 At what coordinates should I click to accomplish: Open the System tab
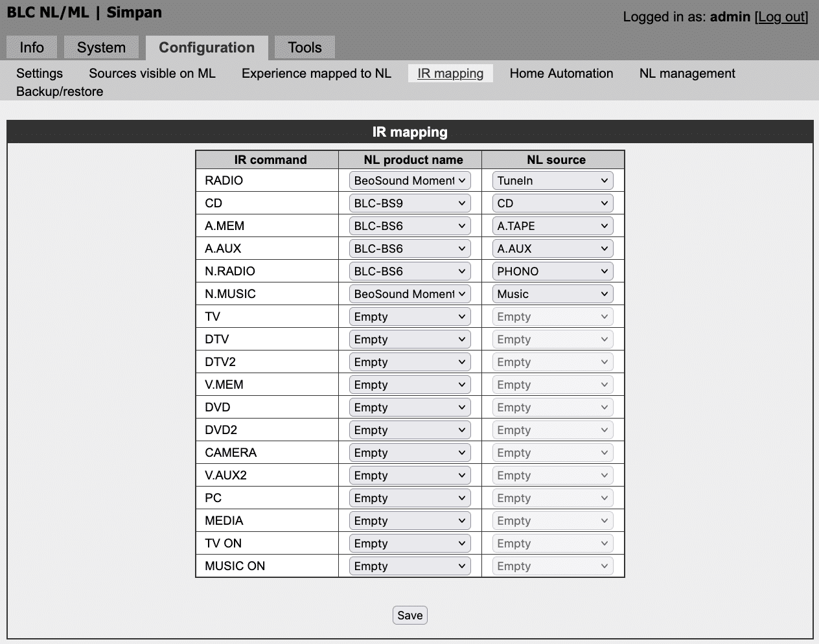pos(101,48)
